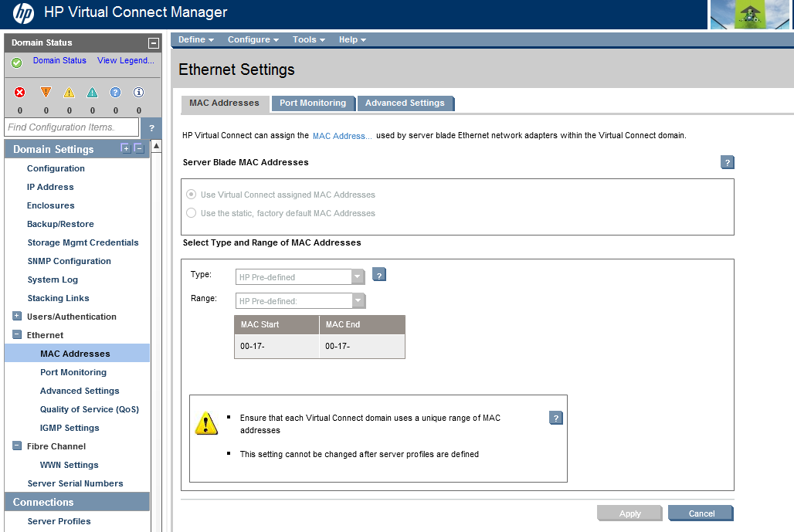Click the yellow warning triangle status icon

(69, 92)
